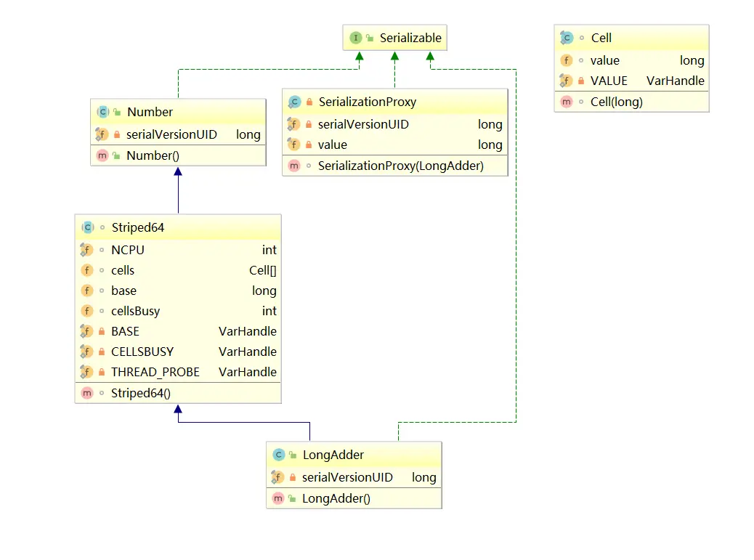Viewport: 754px width, 560px height.
Task: Click the LongAdder() method icon
Action: [278, 498]
